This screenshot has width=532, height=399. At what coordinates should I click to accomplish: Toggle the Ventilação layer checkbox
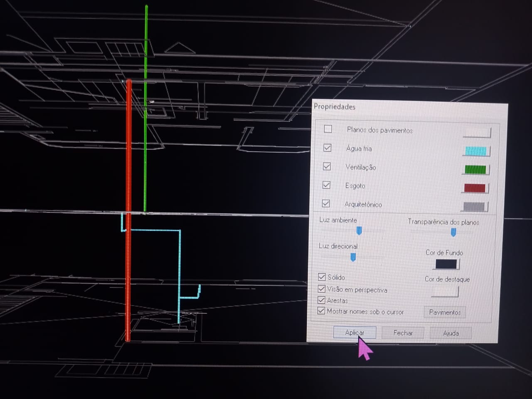[x=327, y=166]
